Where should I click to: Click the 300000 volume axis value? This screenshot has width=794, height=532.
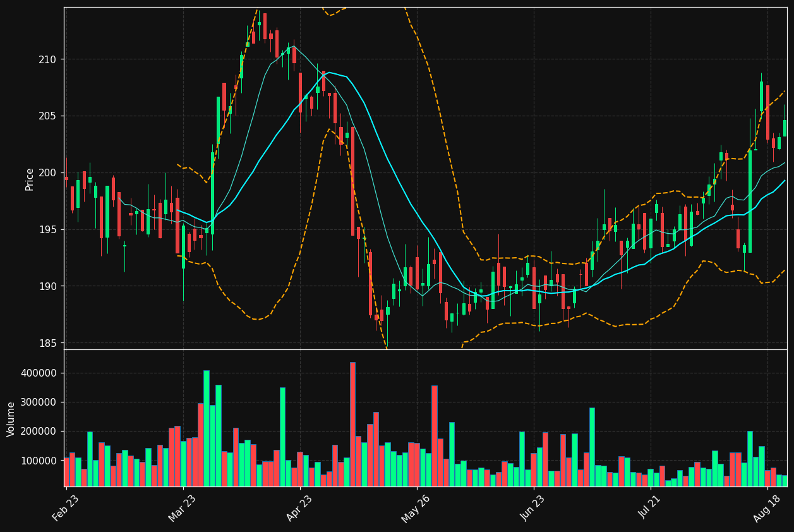point(39,402)
